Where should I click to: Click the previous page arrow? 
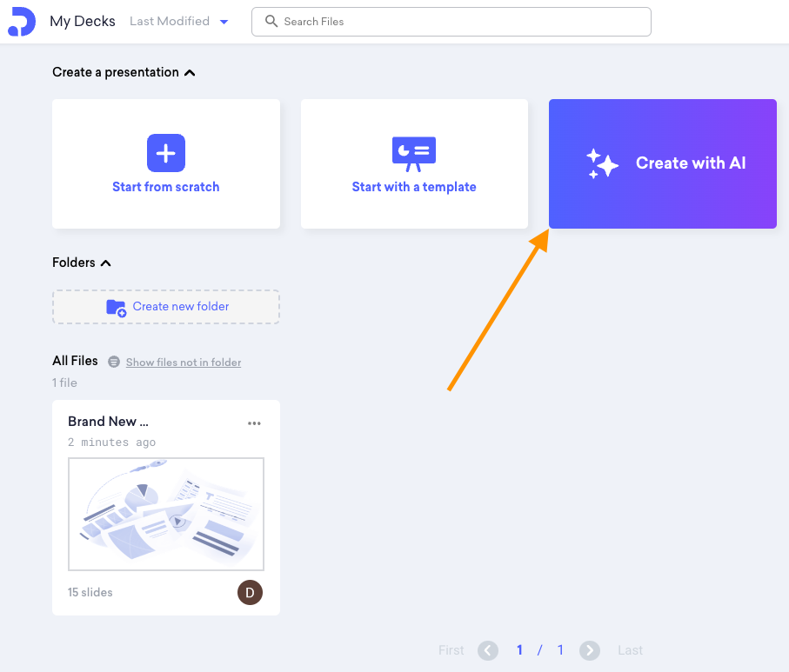tap(488, 650)
